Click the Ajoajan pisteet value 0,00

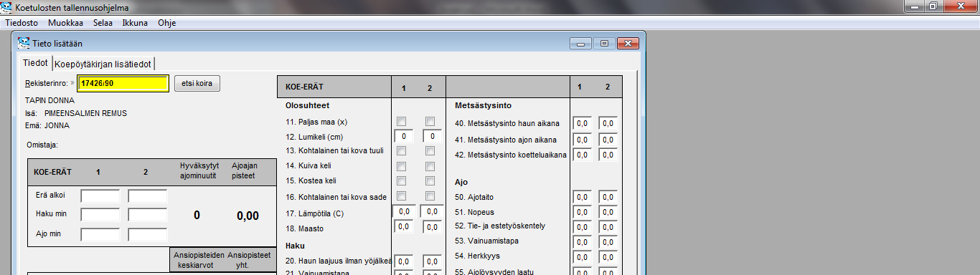(248, 216)
